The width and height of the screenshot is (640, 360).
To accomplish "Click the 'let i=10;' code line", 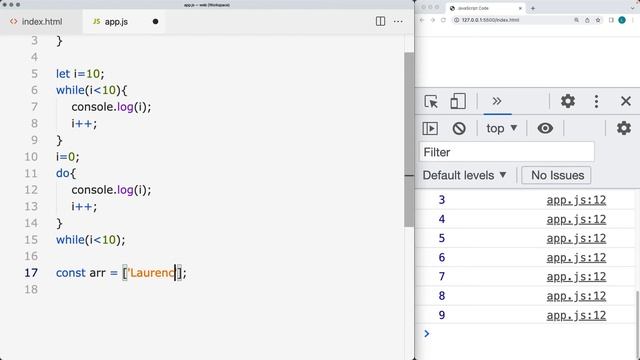I will (x=80, y=74).
